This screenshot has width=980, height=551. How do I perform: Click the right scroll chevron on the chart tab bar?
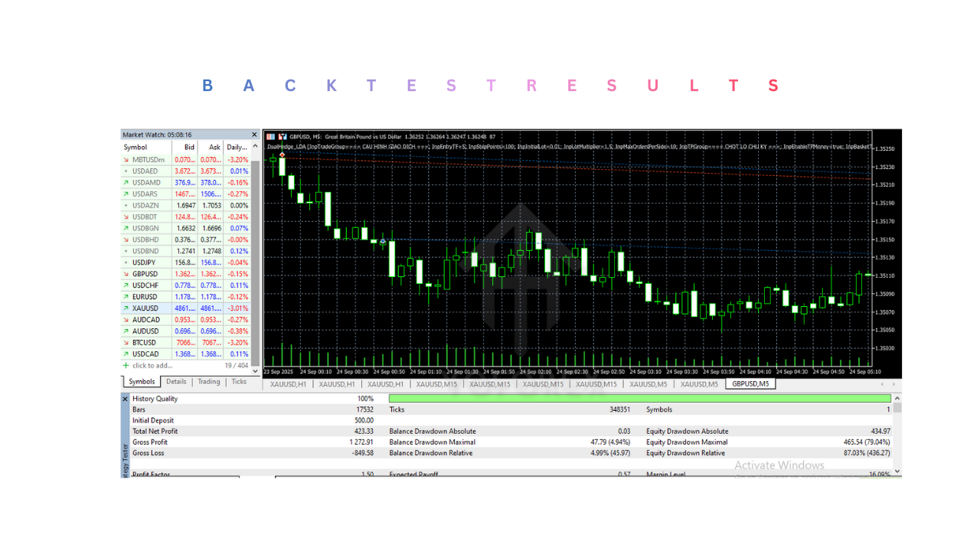(893, 384)
